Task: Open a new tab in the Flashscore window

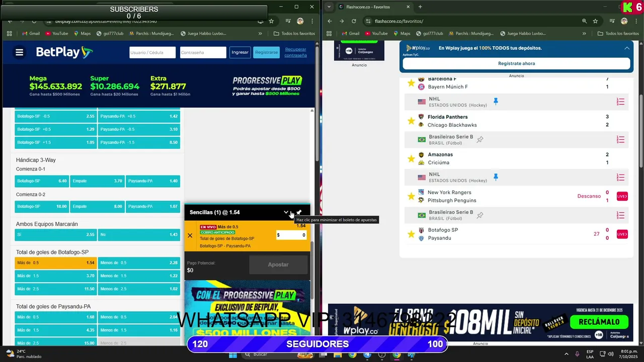Action: point(420,7)
